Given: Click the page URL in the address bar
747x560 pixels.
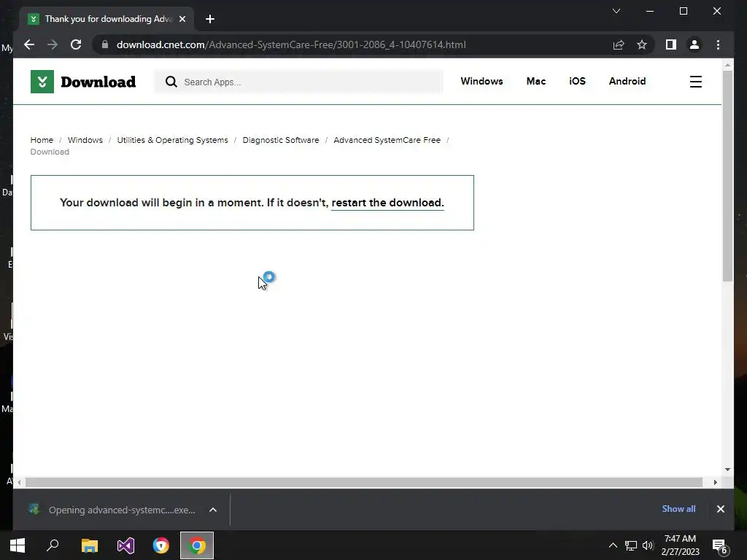Looking at the screenshot, I should 291,44.
